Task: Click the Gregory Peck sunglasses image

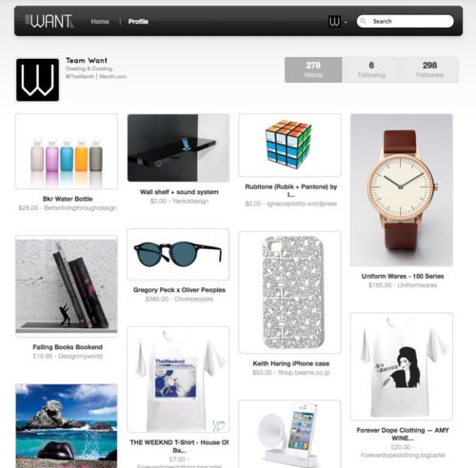Action: click(x=178, y=254)
